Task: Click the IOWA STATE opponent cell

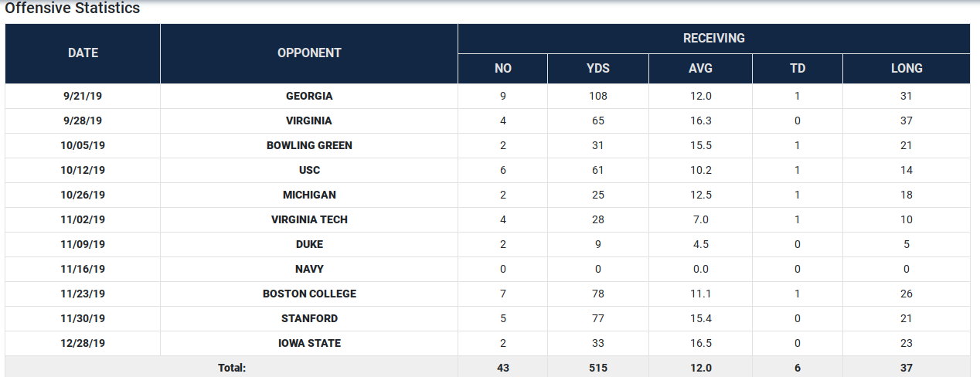Action: [309, 343]
